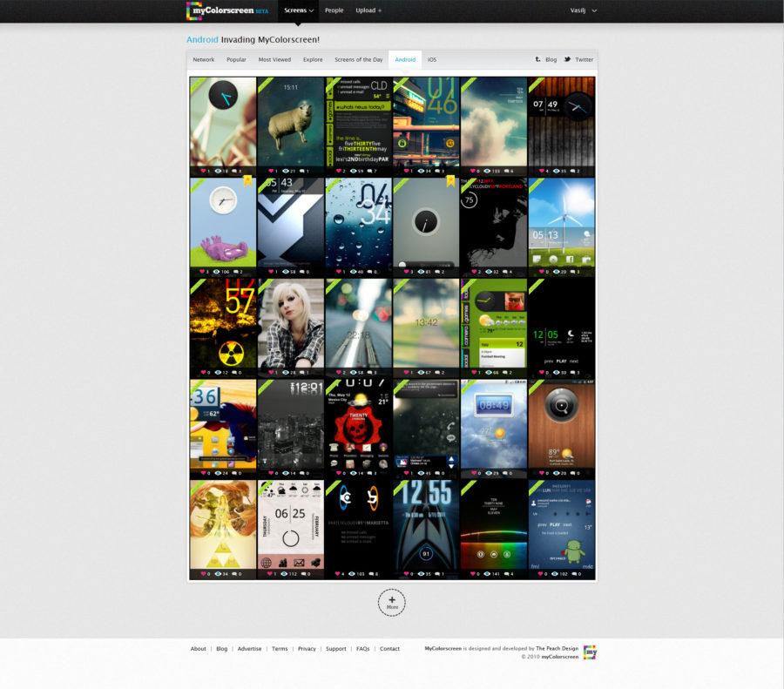Click the footer myColorscreen logo icon
The width and height of the screenshot is (784, 689).
pos(590,652)
